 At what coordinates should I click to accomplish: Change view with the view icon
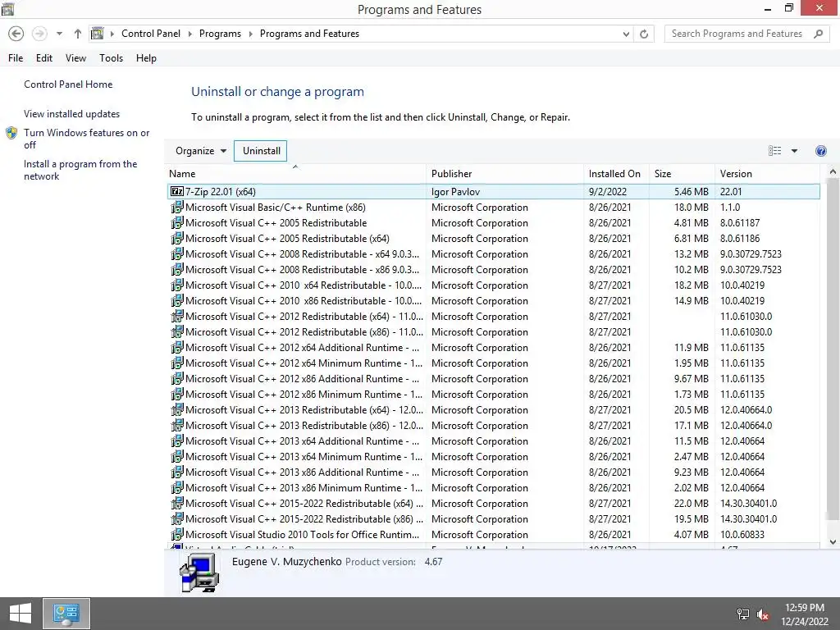[x=774, y=151]
